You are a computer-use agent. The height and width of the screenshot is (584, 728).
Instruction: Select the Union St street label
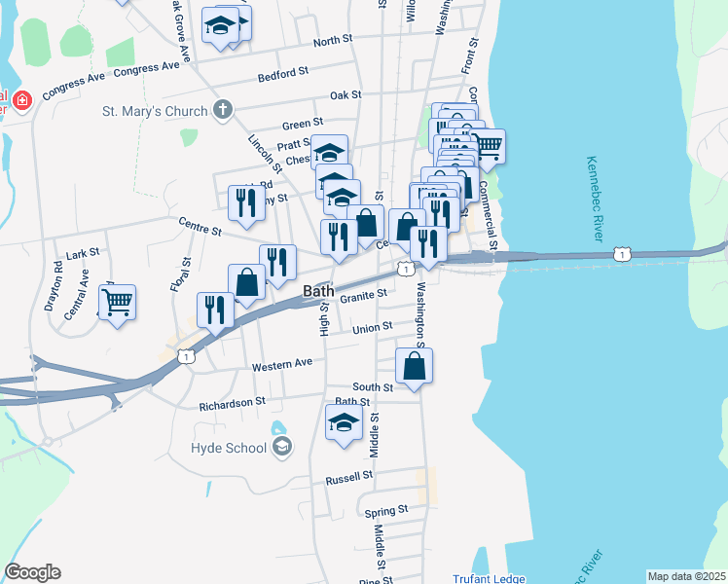(x=373, y=328)
